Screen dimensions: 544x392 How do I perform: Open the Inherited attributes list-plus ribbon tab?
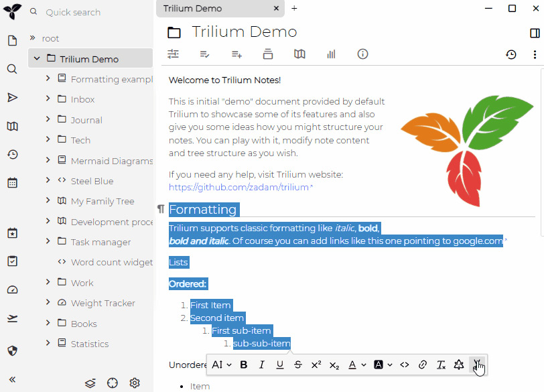coord(236,54)
